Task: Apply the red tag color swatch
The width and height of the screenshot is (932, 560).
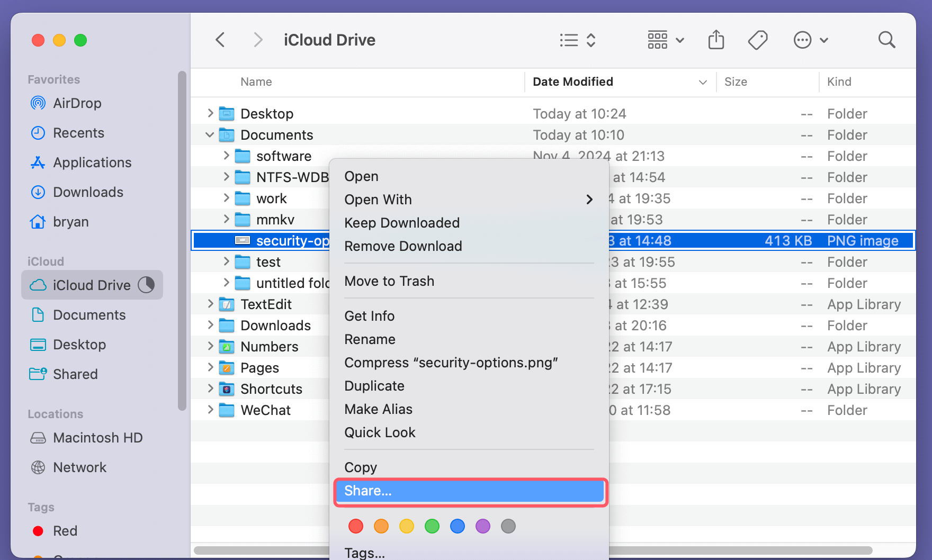Action: click(x=355, y=526)
